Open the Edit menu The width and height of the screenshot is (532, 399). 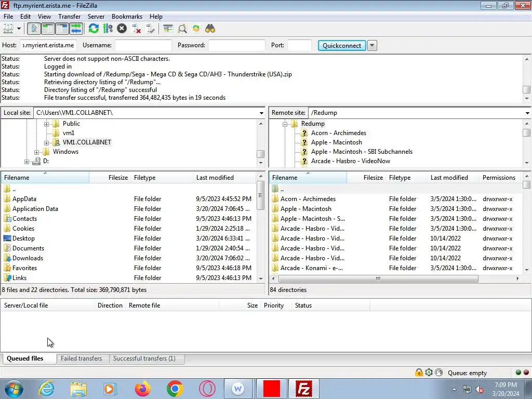[25, 16]
